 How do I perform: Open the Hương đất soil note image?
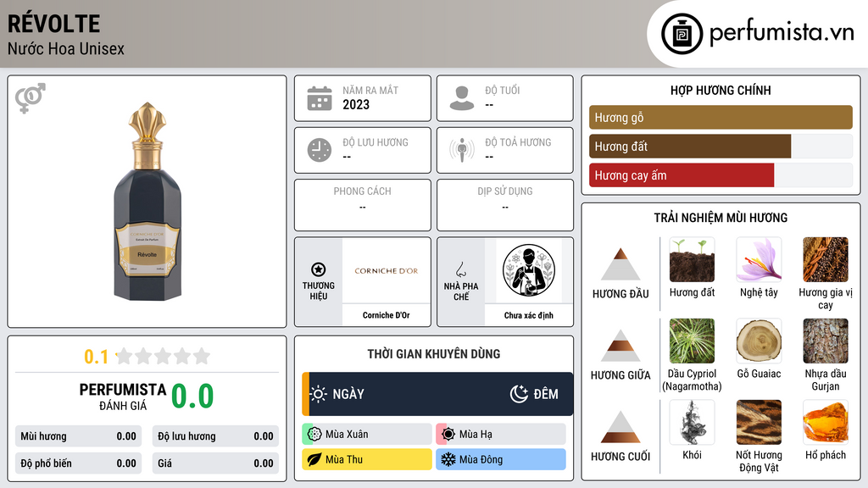pos(692,259)
